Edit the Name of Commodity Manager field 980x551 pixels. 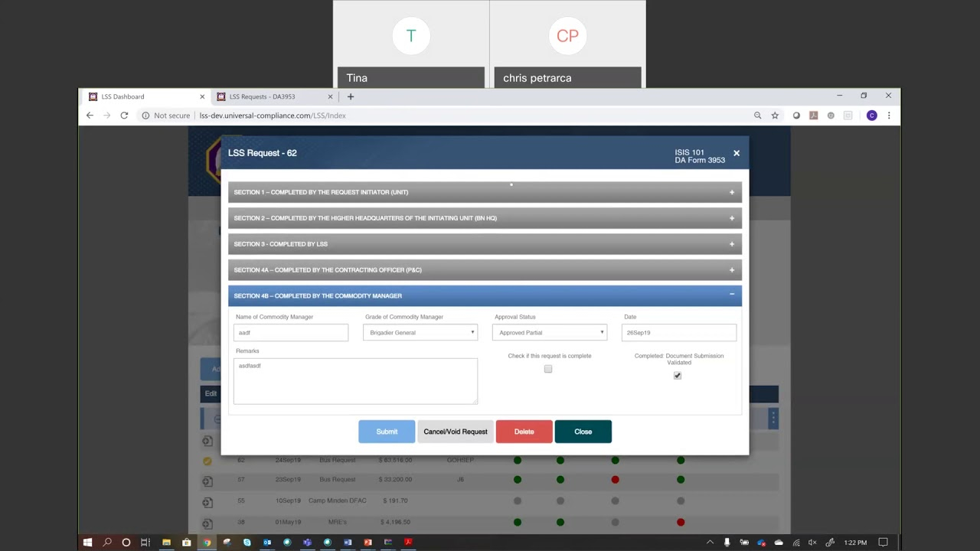tap(291, 332)
